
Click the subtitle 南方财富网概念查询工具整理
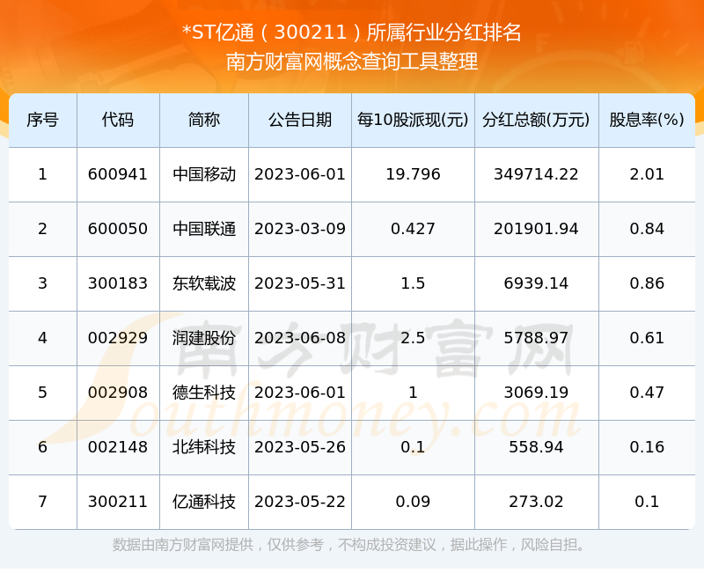[x=351, y=62]
